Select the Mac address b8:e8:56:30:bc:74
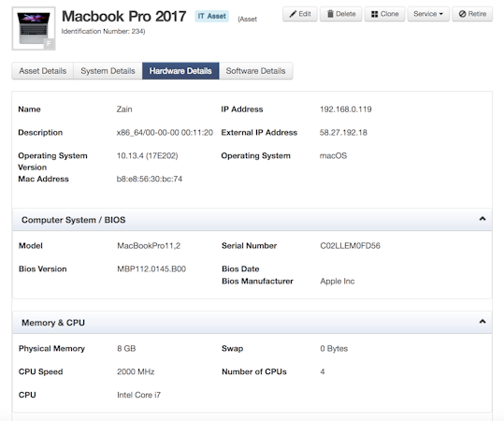The height and width of the screenshot is (421, 504). [x=150, y=179]
